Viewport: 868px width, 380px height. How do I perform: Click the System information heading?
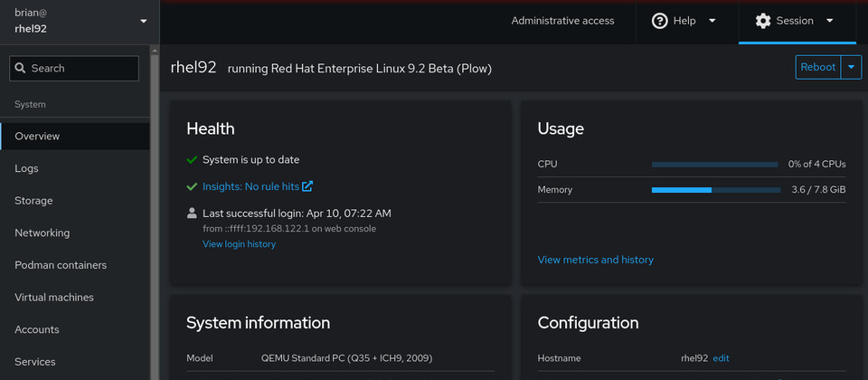(258, 323)
